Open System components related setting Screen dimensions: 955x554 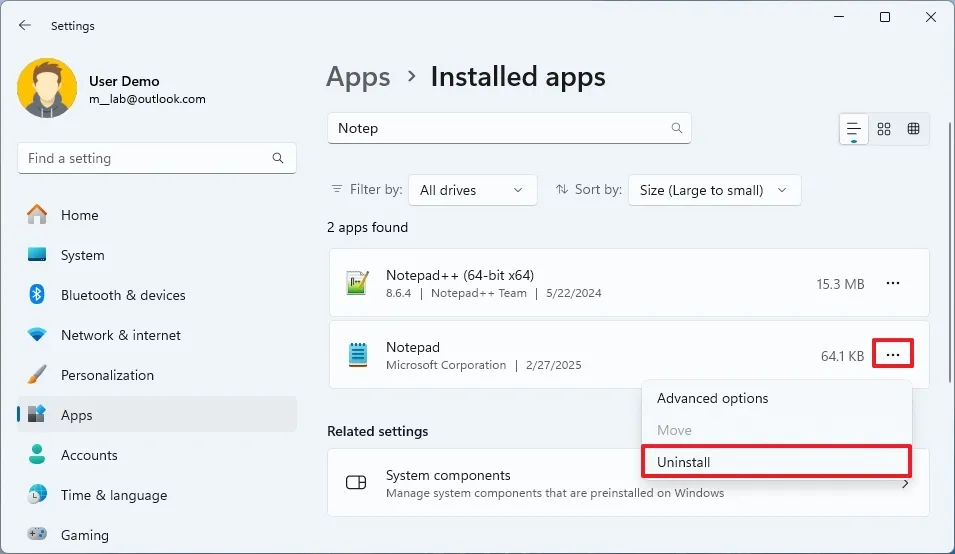pyautogui.click(x=628, y=483)
